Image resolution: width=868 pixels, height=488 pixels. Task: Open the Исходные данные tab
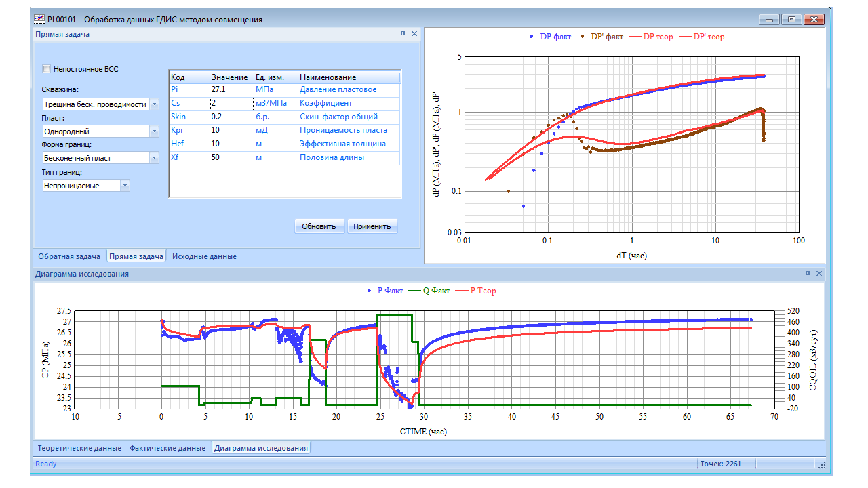point(204,256)
